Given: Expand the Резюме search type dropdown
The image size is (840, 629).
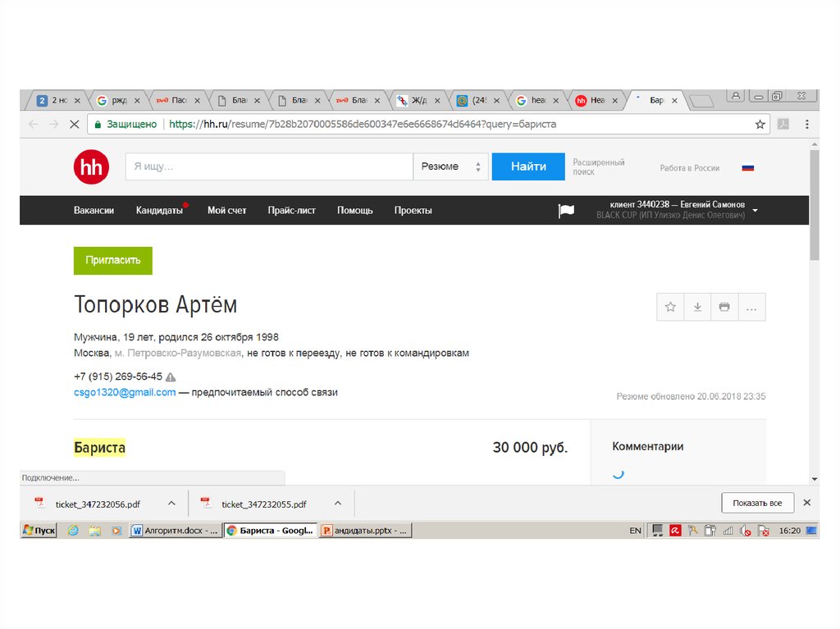Looking at the screenshot, I should (450, 166).
